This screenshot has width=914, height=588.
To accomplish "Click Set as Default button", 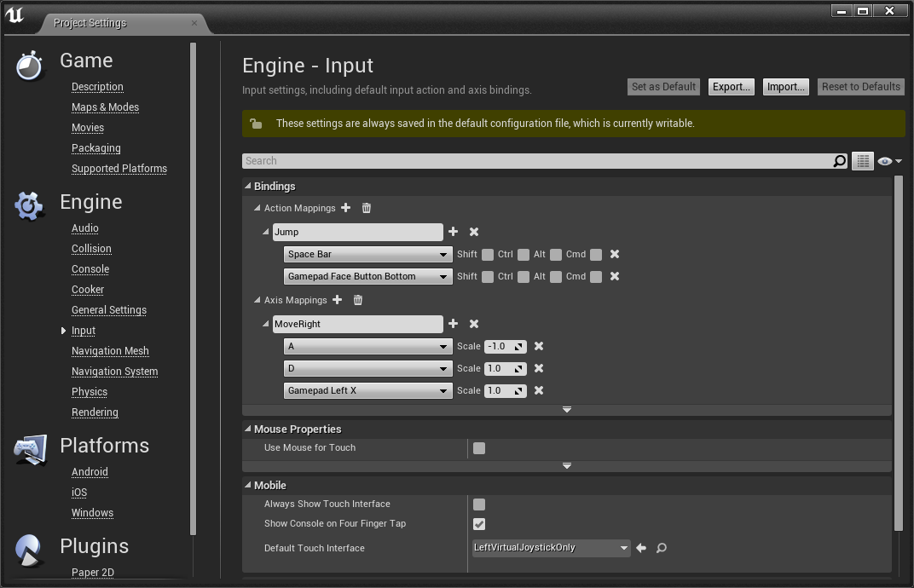I will point(663,87).
